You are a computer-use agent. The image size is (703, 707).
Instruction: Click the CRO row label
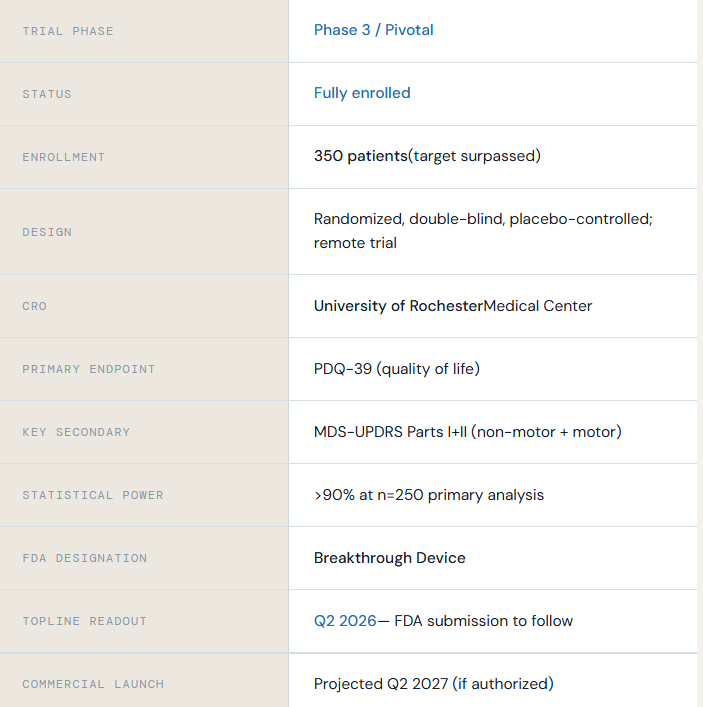coord(34,306)
